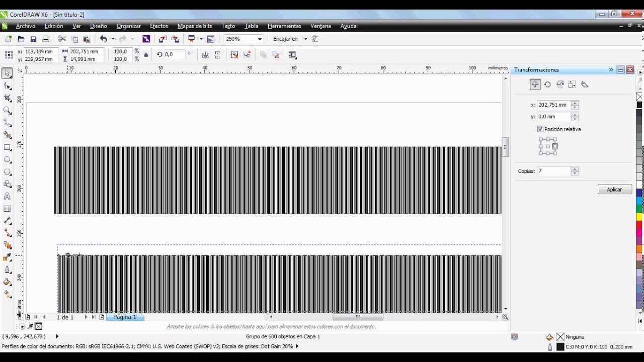Open the application launcher dropdown arrow
This screenshot has height=362, width=644.
coord(200,39)
